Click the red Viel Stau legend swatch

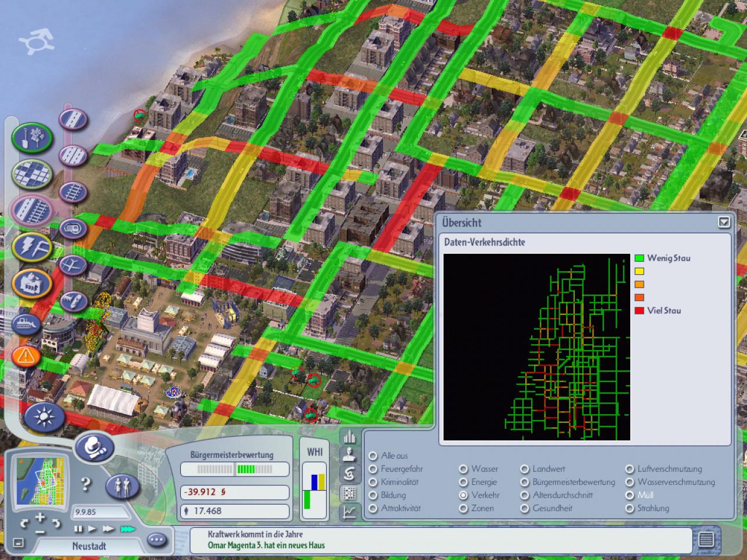click(x=639, y=311)
